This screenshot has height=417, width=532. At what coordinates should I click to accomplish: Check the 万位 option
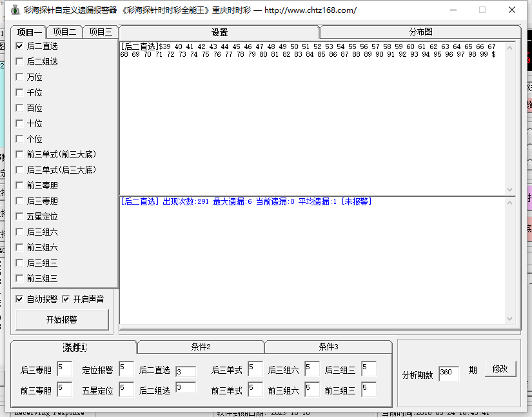pos(19,77)
